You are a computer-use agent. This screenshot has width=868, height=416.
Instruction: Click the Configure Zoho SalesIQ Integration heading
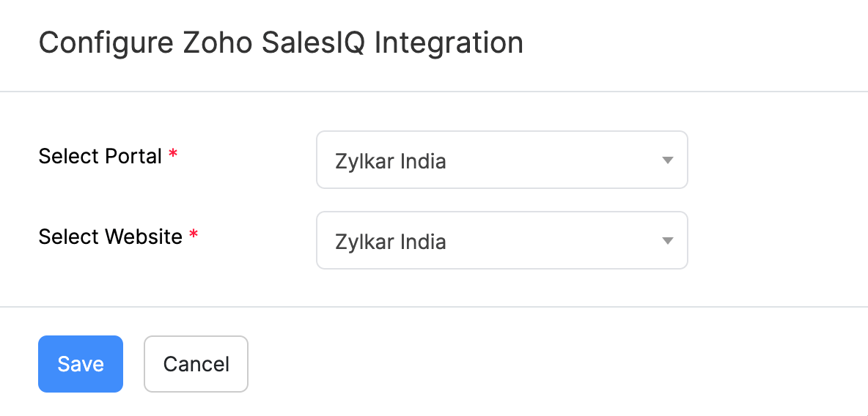pyautogui.click(x=281, y=42)
